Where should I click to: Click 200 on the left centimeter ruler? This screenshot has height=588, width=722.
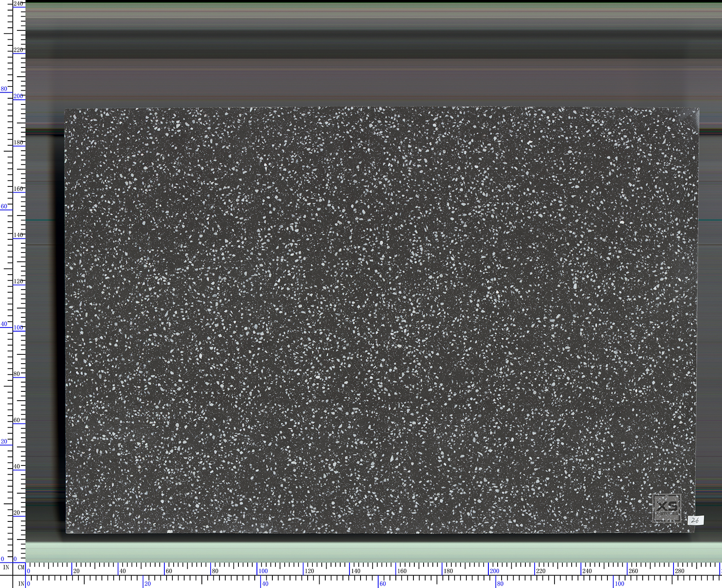(18, 96)
